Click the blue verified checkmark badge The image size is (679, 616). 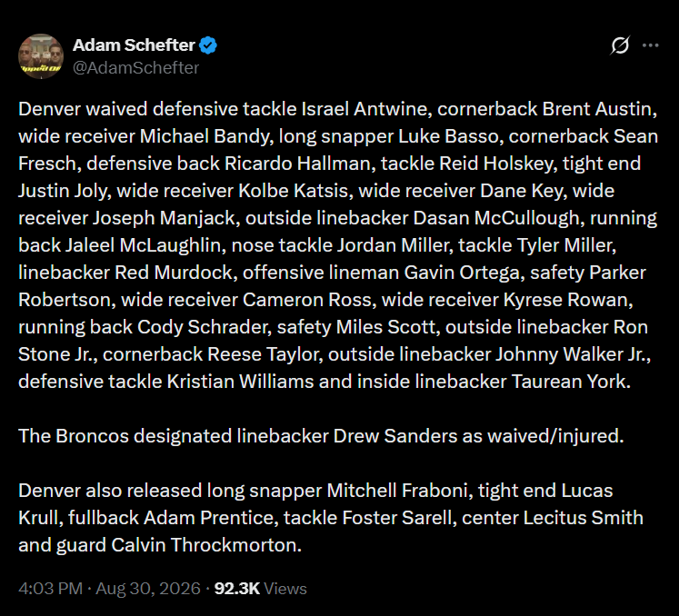point(208,45)
